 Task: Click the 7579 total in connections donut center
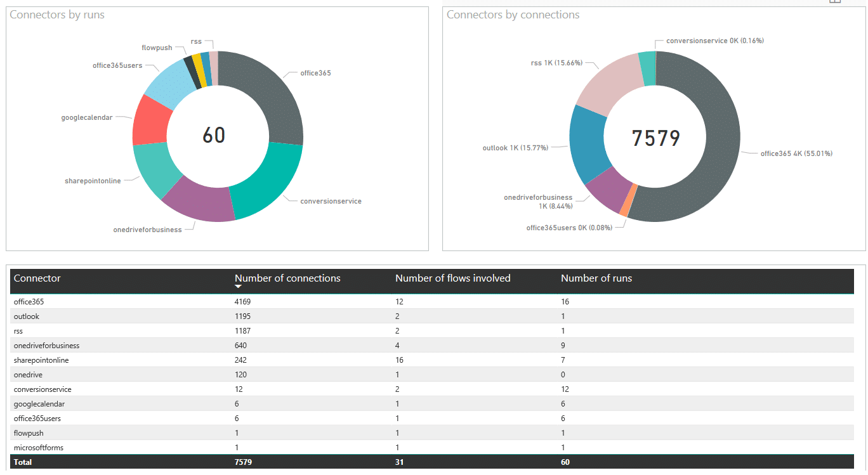click(656, 138)
